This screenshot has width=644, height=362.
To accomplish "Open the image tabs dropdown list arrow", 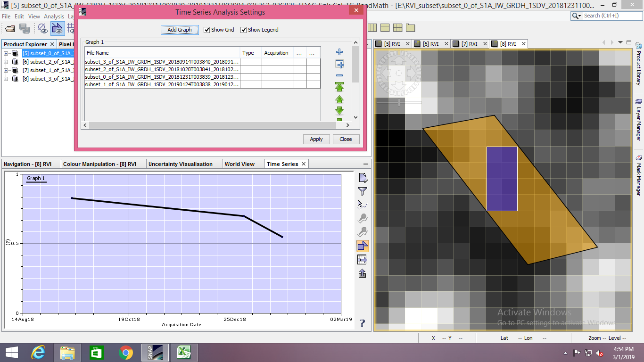I will pyautogui.click(x=621, y=42).
